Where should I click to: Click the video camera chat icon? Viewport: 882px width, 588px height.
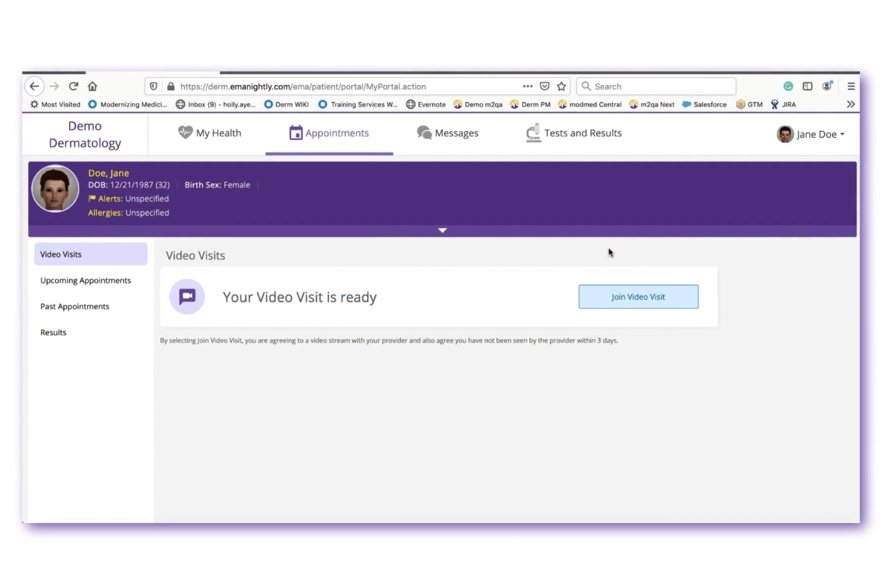[x=187, y=297]
